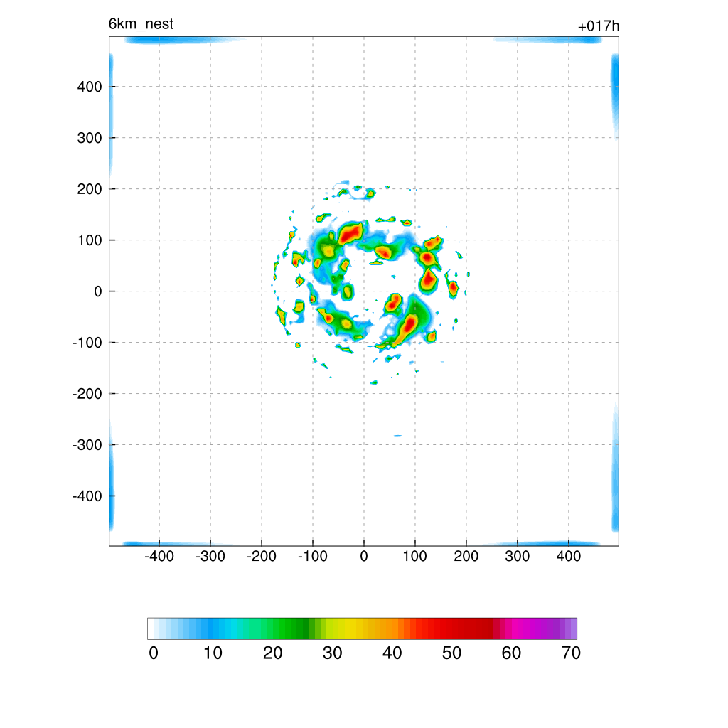The height and width of the screenshot is (728, 728).
Task: Select the y-axis tick label 0
Action: 98,291
